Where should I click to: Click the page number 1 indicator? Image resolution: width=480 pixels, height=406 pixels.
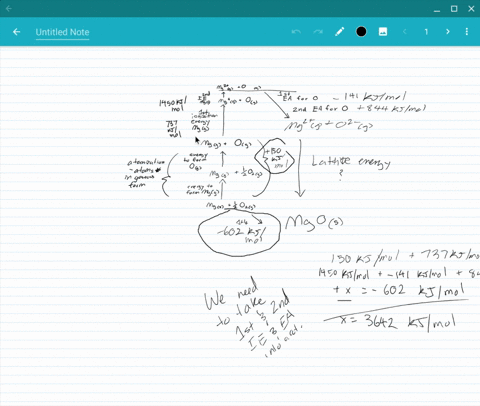click(x=426, y=32)
